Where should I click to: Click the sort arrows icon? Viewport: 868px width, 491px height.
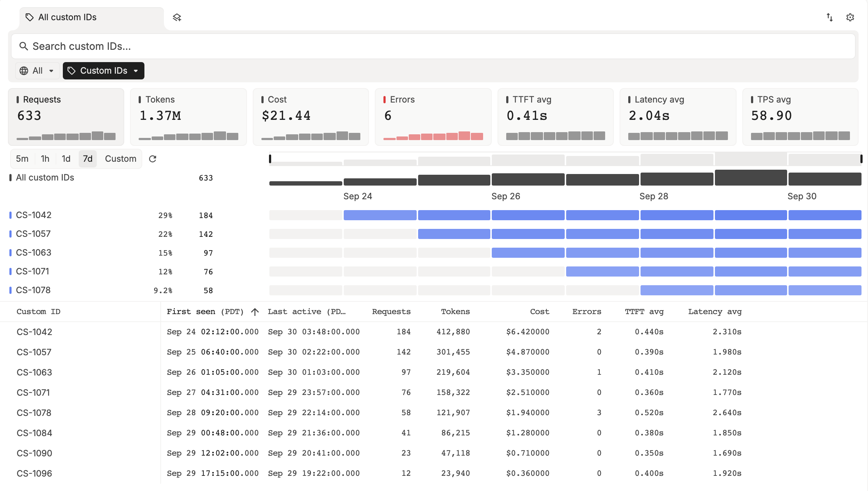point(830,17)
